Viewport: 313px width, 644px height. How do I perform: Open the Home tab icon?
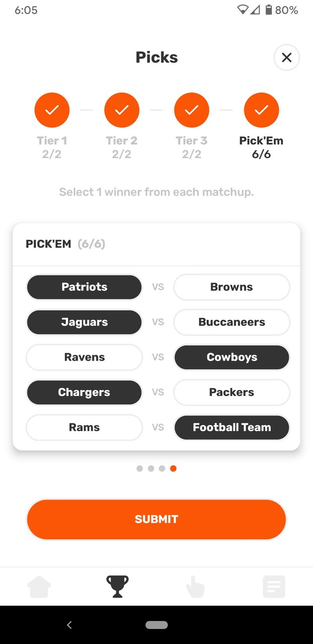39,587
